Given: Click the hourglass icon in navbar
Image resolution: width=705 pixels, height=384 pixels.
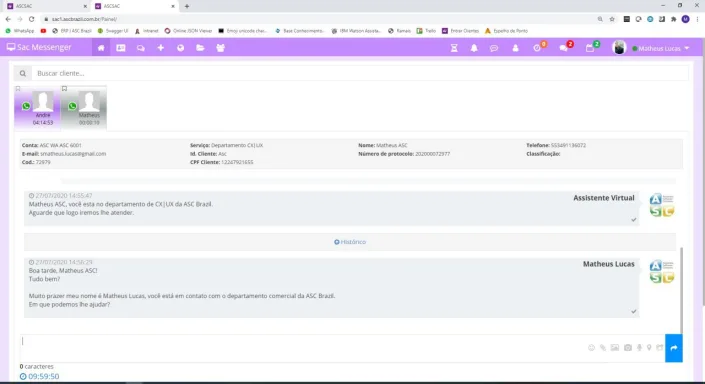Looking at the screenshot, I should tap(454, 48).
